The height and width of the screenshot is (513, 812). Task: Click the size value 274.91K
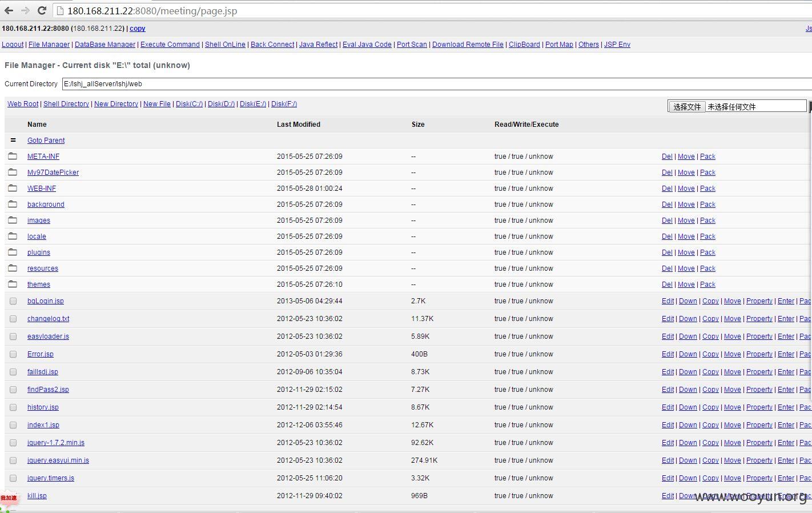tap(424, 460)
